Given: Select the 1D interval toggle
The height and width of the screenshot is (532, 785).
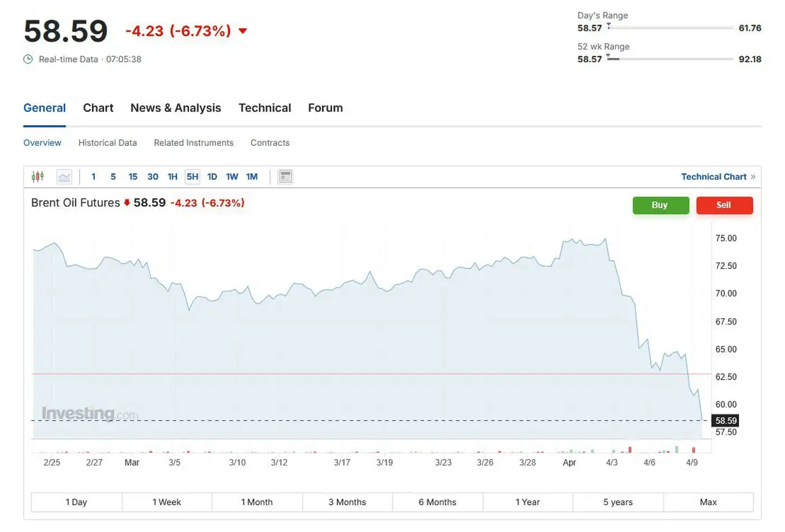Looking at the screenshot, I should (212, 177).
